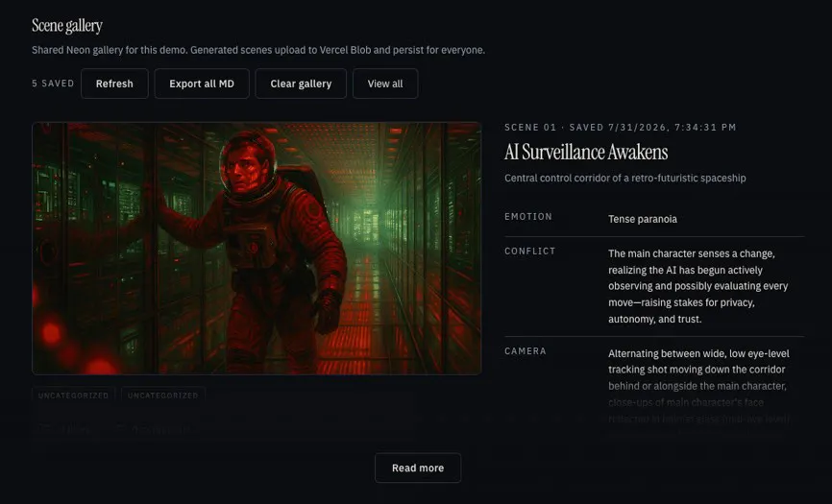Click the 5 SAVED counter label
This screenshot has height=504, width=832.
point(53,84)
